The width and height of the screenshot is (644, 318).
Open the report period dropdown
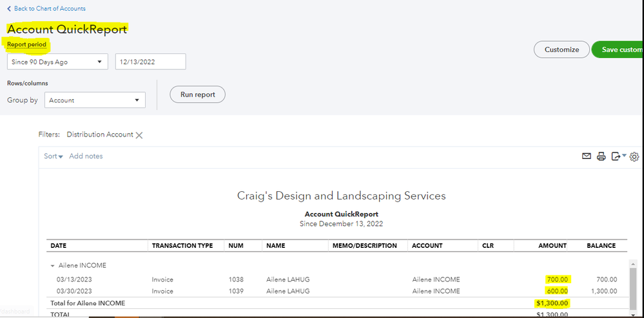[x=57, y=62]
